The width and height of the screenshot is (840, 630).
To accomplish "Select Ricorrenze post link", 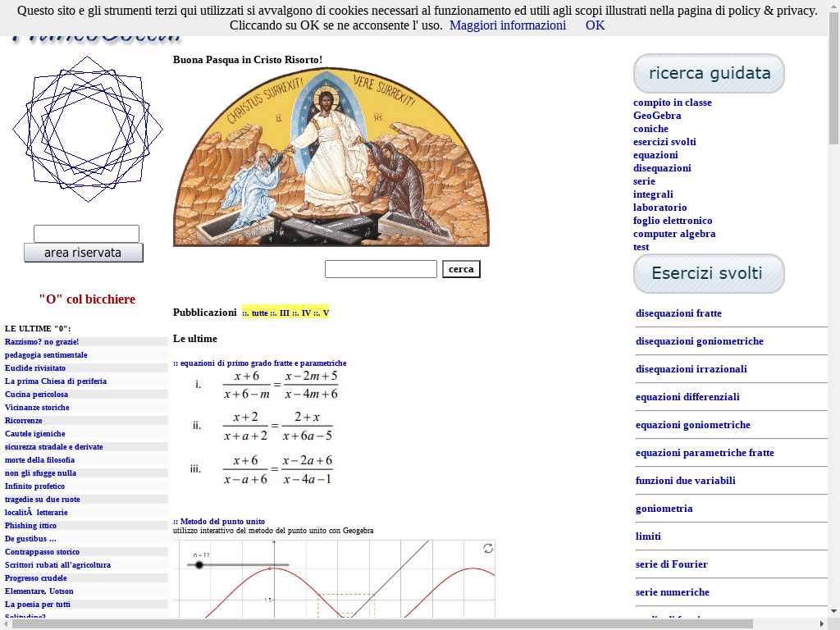I will tap(24, 421).
